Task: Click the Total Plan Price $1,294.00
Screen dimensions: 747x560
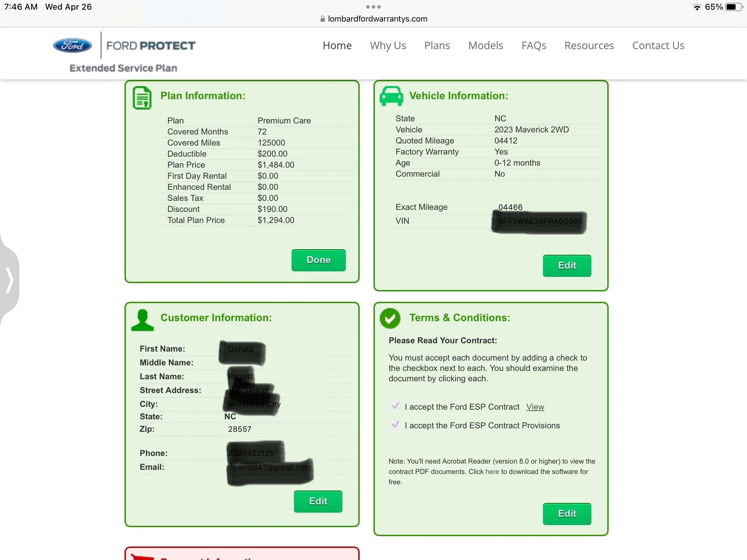Action: point(276,220)
